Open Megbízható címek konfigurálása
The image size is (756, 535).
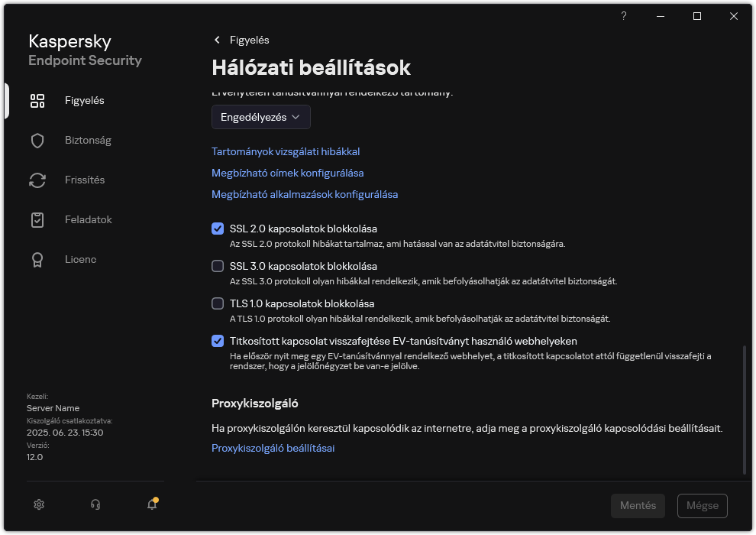click(x=288, y=173)
